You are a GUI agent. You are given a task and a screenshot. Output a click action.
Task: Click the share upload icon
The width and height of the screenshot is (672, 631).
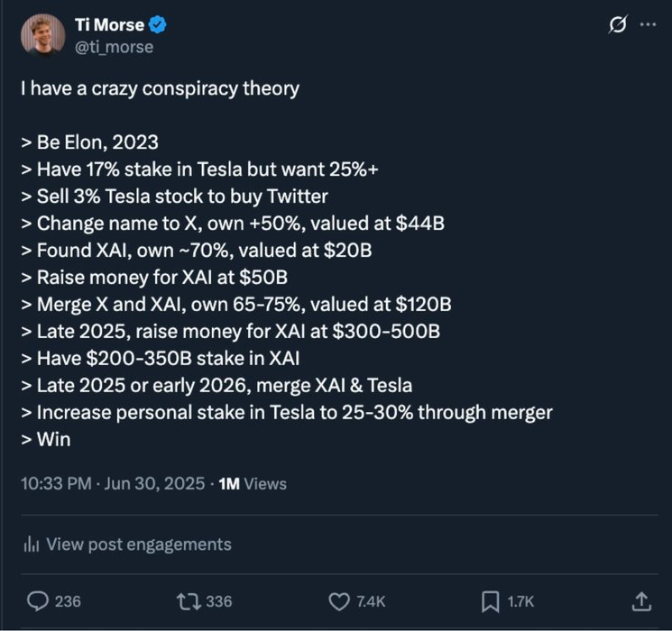pos(641,601)
